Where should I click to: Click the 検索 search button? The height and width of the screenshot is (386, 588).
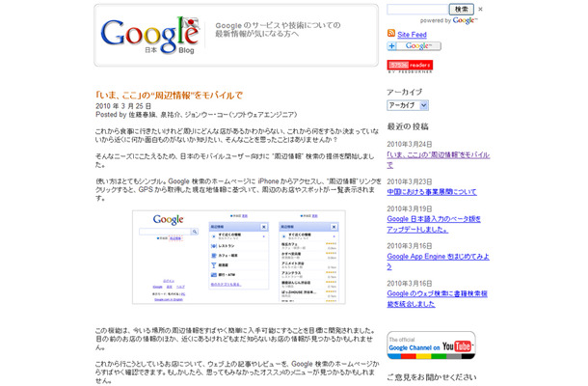pos(462,10)
